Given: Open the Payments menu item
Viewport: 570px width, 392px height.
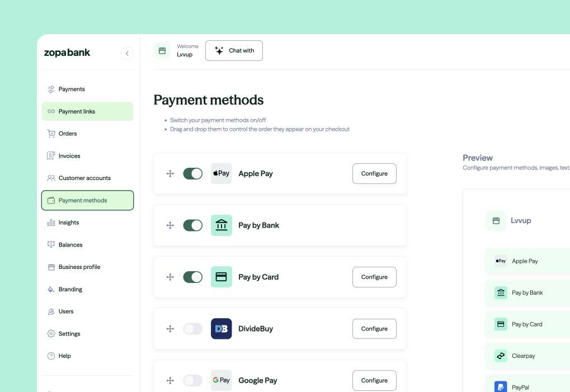Looking at the screenshot, I should click(x=88, y=89).
